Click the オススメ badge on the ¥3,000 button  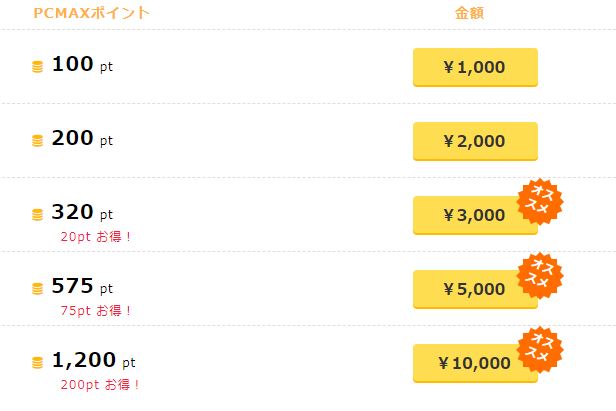[541, 201]
